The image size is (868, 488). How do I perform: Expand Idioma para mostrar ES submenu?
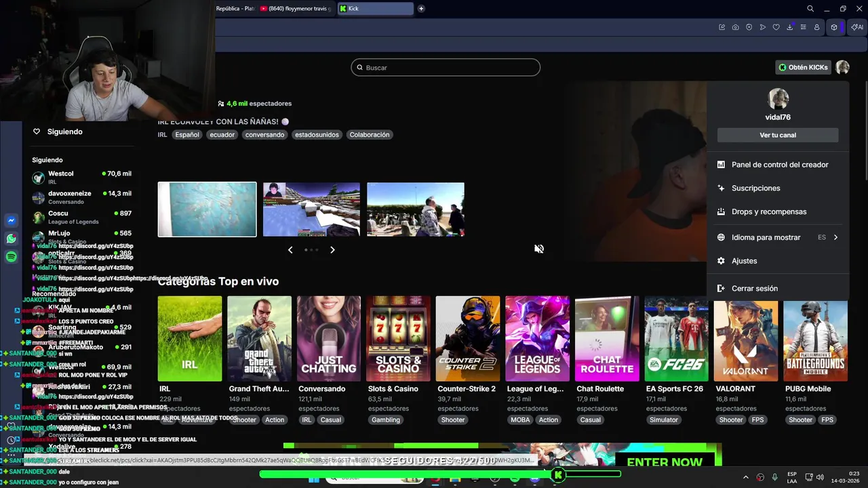click(778, 237)
